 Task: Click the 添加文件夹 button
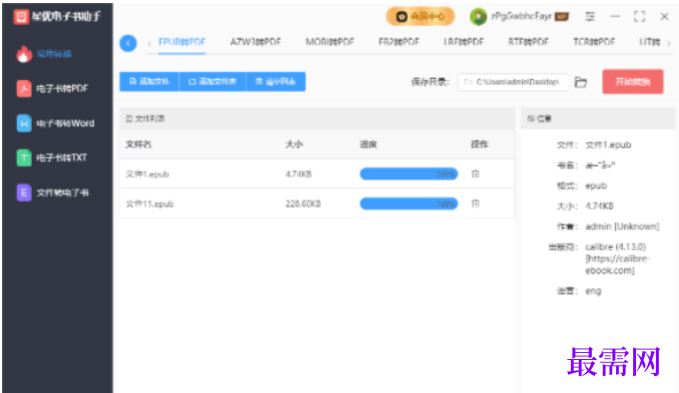[x=213, y=81]
